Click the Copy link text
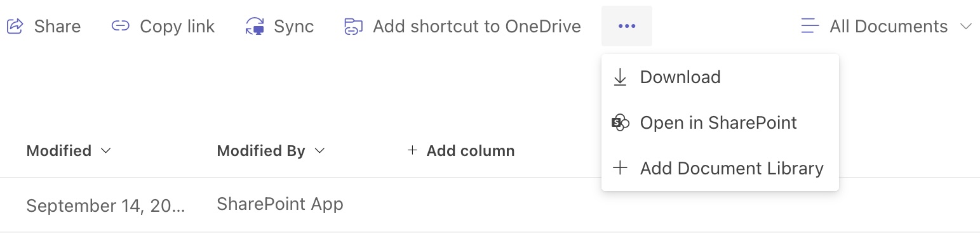980x234 pixels. [x=177, y=27]
